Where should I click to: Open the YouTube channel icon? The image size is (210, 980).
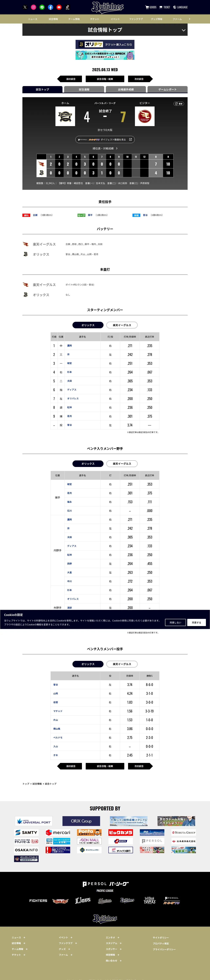coord(59,7)
